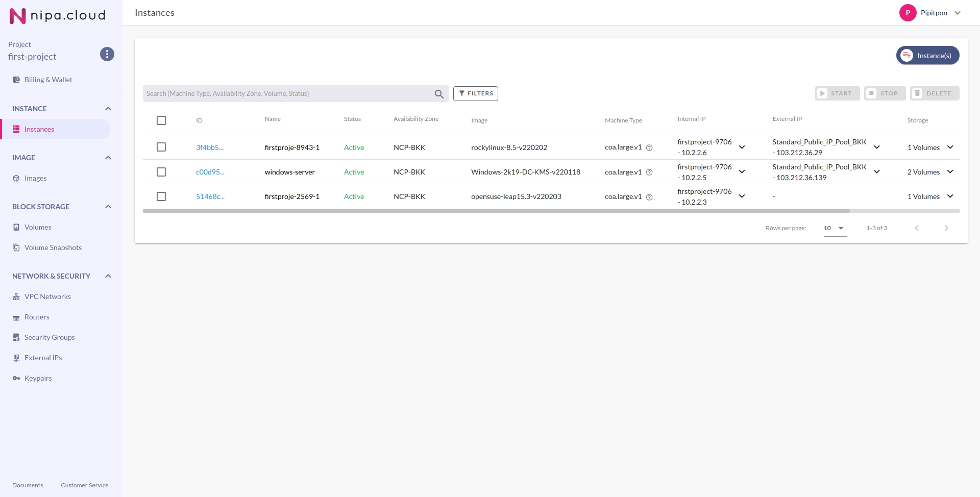Click previous page arrow in pagination
Viewport: 980px width, 497px height.
tap(916, 228)
